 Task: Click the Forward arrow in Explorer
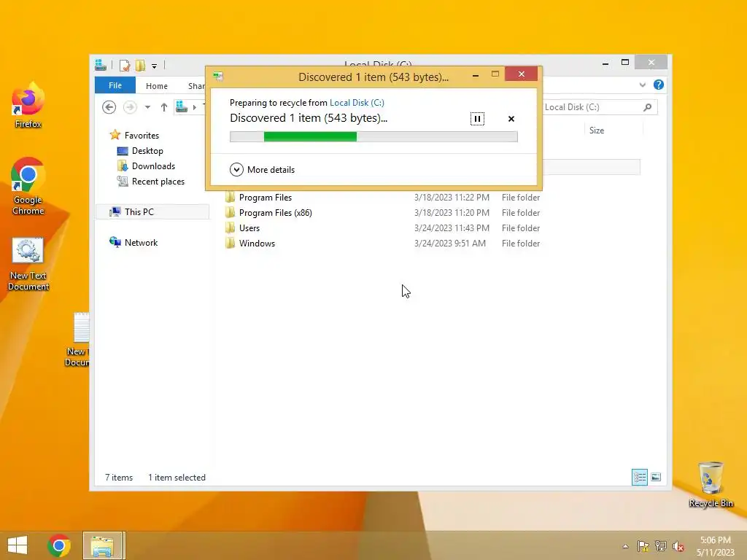pyautogui.click(x=130, y=107)
